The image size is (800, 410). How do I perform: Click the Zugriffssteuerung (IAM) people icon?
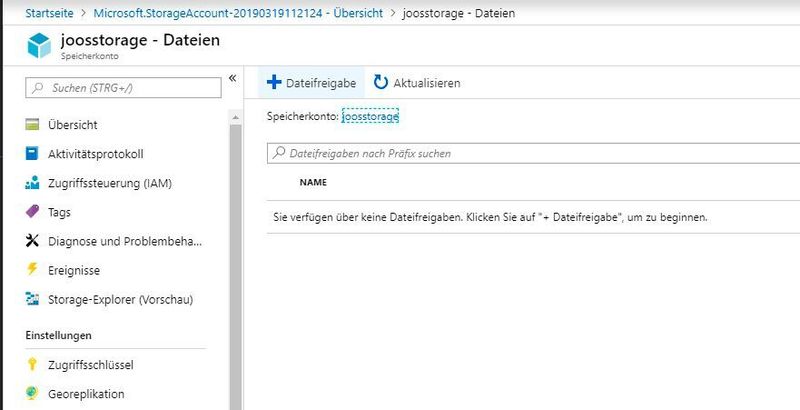[32, 183]
